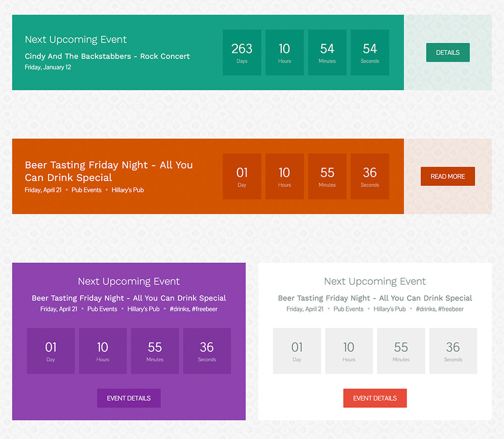
Task: Click the 55 Minutes box in the orange banner
Action: coord(327,176)
